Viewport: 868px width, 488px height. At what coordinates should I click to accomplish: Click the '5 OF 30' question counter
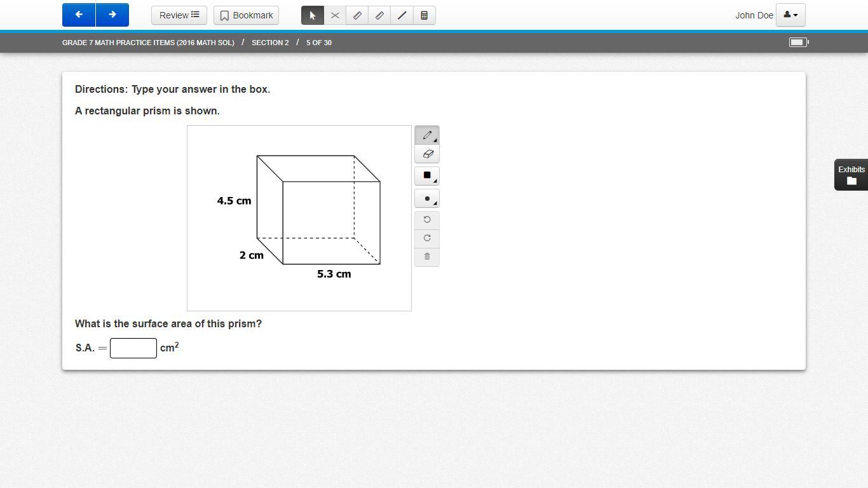(x=319, y=43)
